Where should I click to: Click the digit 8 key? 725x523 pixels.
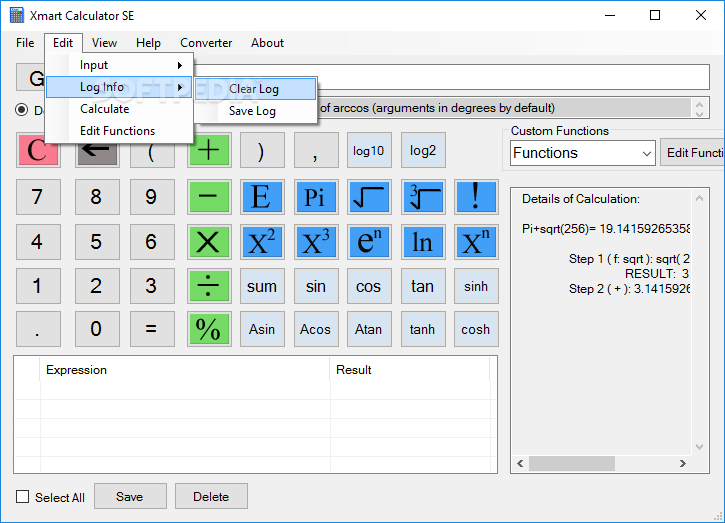97,197
